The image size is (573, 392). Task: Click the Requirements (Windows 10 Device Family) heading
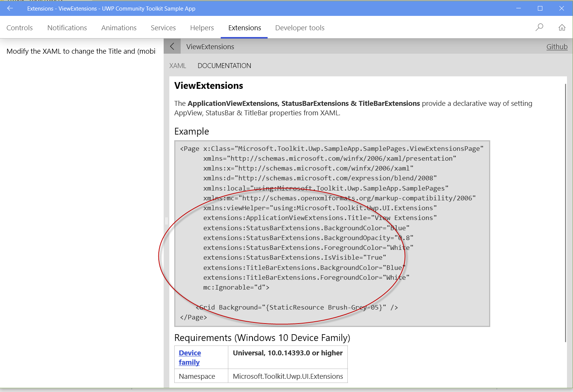tap(262, 338)
